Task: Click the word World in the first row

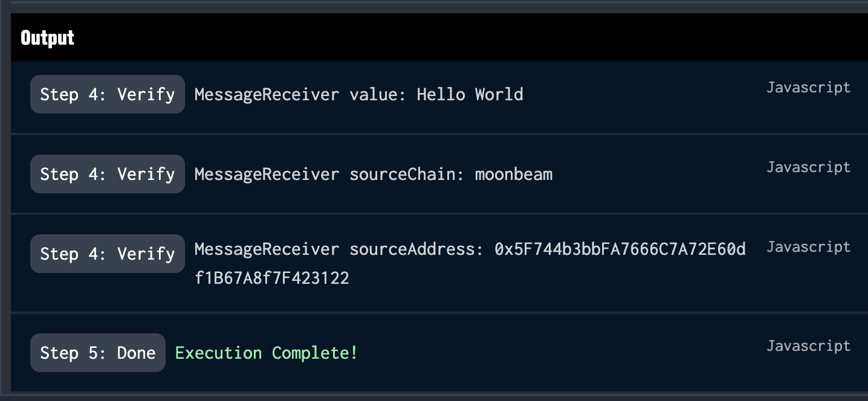Action: click(x=499, y=94)
